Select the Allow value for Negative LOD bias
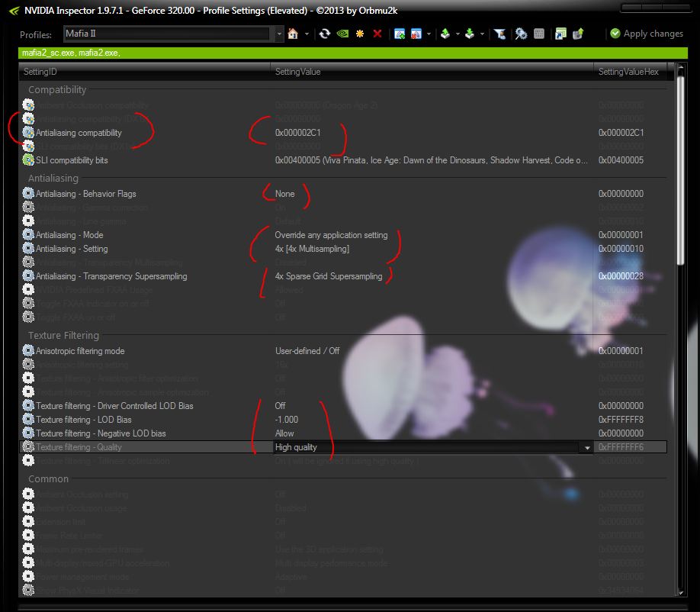This screenshot has height=612, width=700. point(284,433)
